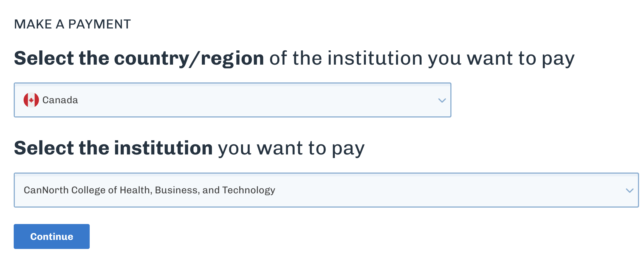
Task: Click the heading Select the institution
Action: pyautogui.click(x=190, y=147)
